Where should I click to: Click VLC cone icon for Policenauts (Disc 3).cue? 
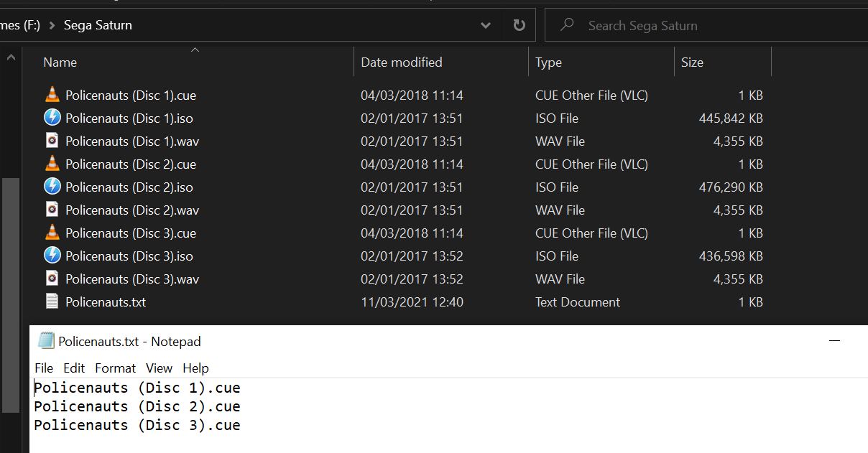point(52,233)
